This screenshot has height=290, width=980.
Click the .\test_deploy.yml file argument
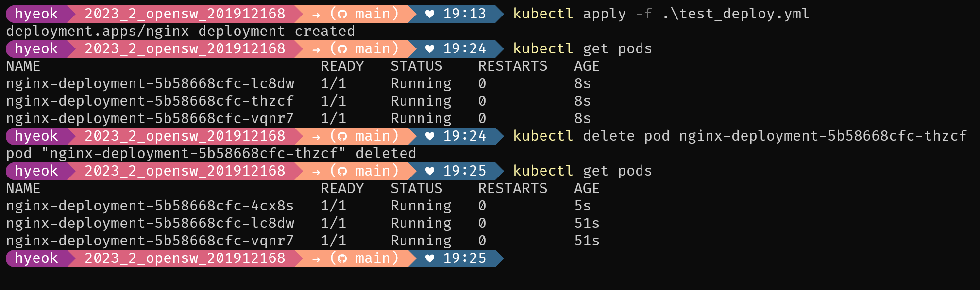736,14
